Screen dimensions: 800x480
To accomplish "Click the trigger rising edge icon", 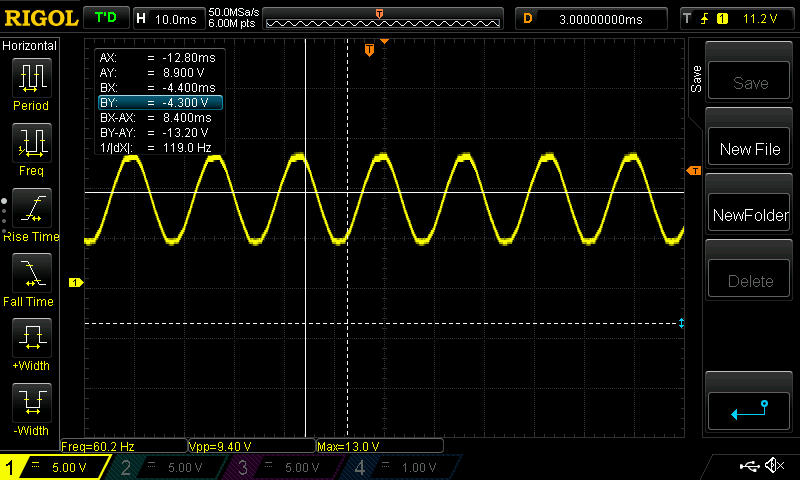I will (x=705, y=19).
